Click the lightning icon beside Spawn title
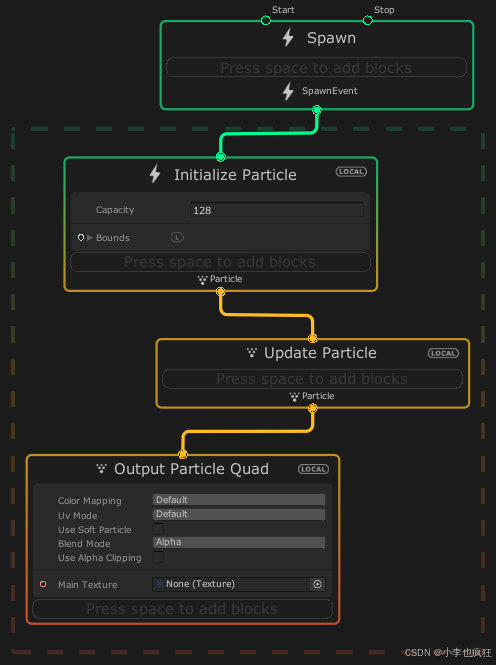This screenshot has height=665, width=496. click(288, 37)
